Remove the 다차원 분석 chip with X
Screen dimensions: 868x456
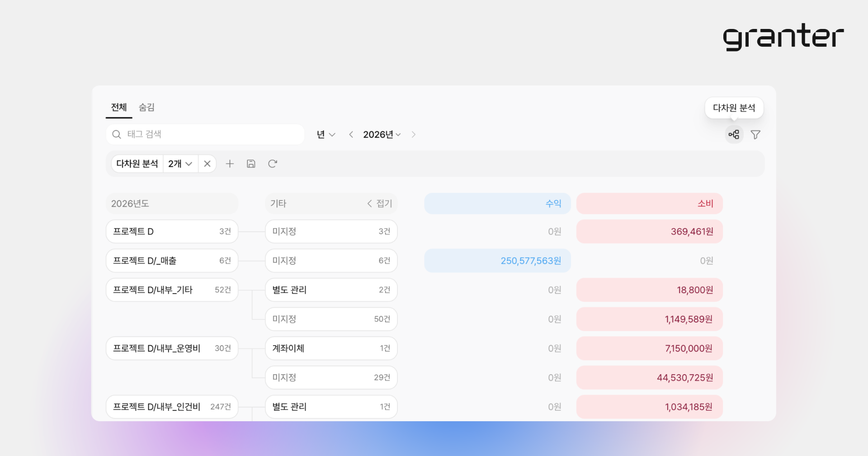pyautogui.click(x=207, y=164)
